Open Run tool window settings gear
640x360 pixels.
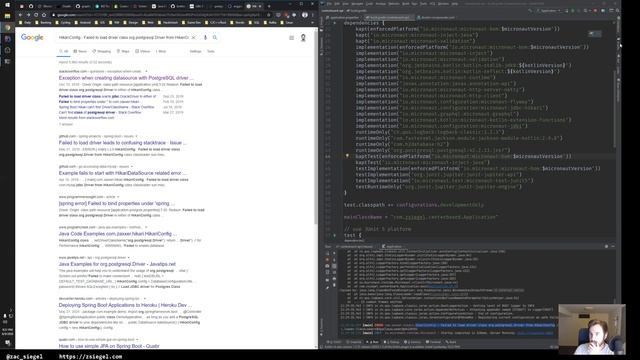(606, 246)
